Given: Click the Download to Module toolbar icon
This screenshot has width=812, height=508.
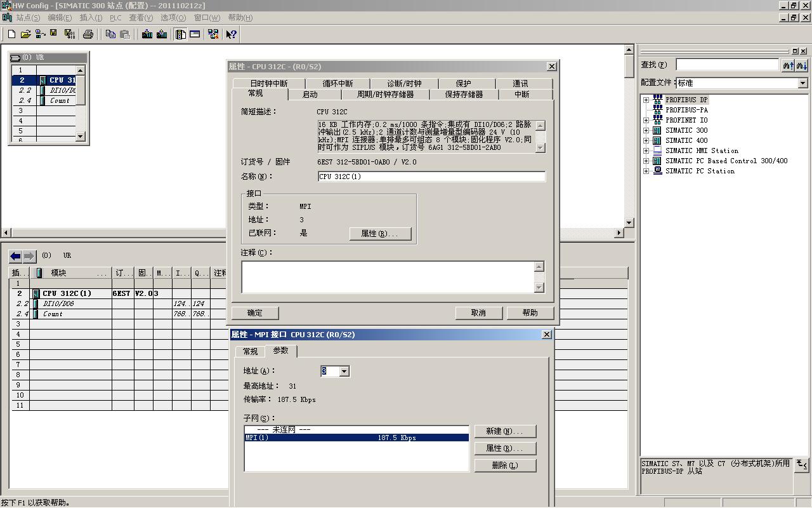Looking at the screenshot, I should point(147,34).
